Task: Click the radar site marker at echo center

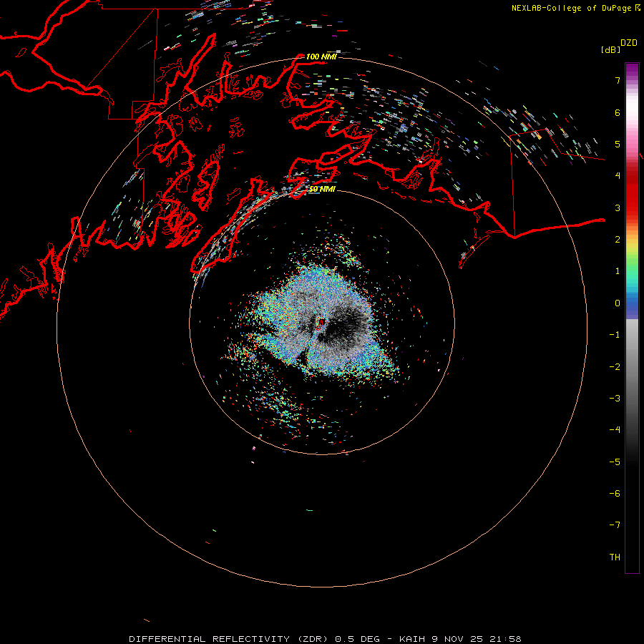Action: tap(321, 323)
